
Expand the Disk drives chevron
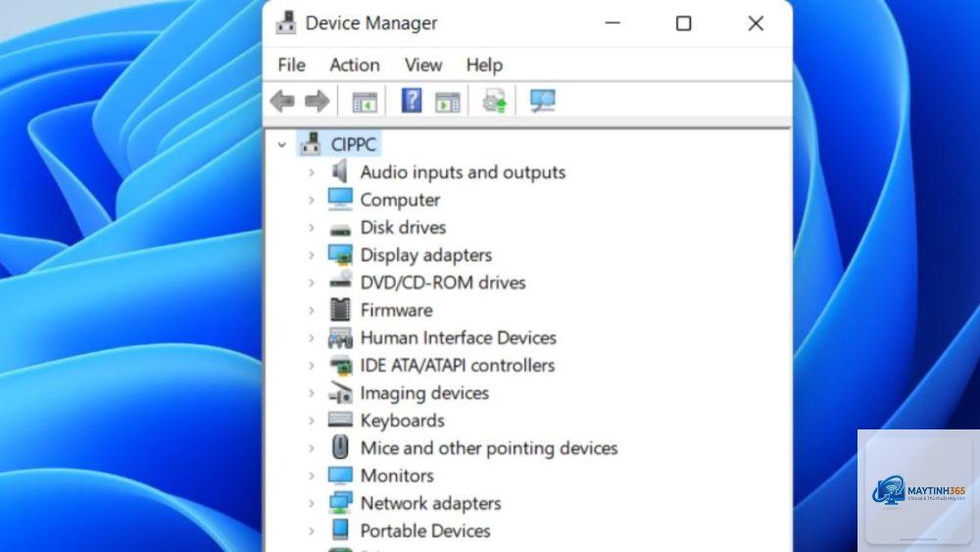[x=312, y=227]
